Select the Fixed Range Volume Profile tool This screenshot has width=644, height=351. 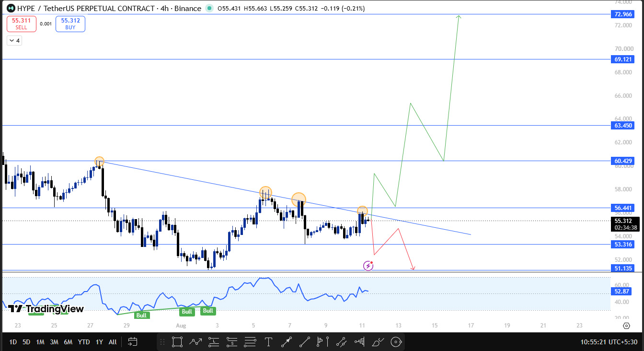[x=359, y=342]
